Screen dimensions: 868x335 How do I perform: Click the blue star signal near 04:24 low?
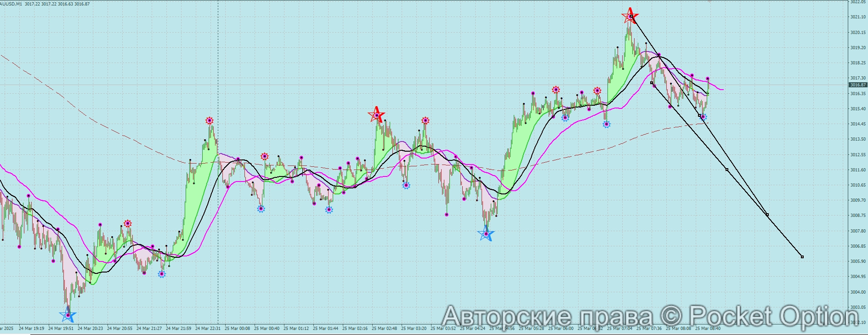[x=486, y=234]
